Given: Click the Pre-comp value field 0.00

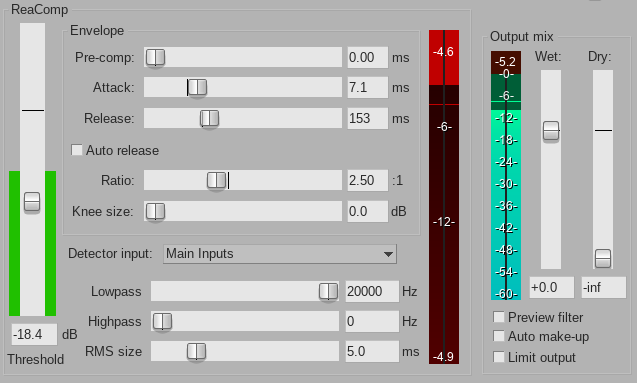Looking at the screenshot, I should [368, 57].
